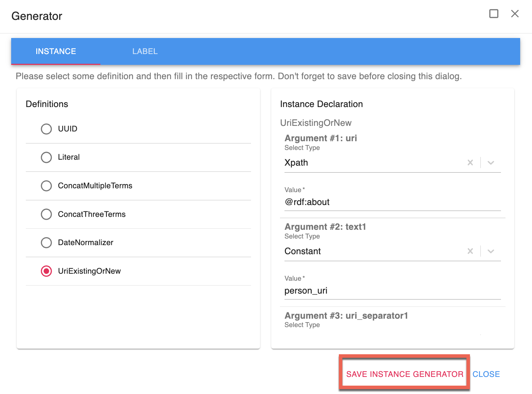Choose ConcatThreeTerms radio option
The image size is (532, 394).
point(46,214)
